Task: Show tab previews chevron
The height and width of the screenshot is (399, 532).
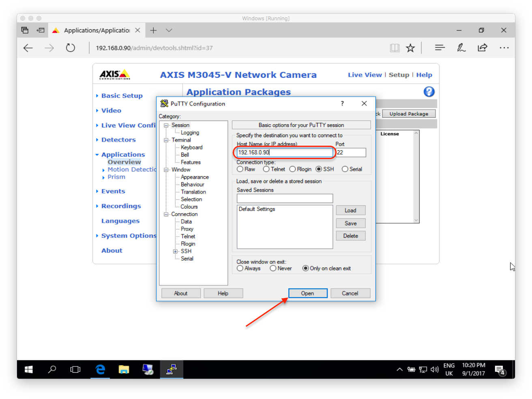Action: pos(169,30)
